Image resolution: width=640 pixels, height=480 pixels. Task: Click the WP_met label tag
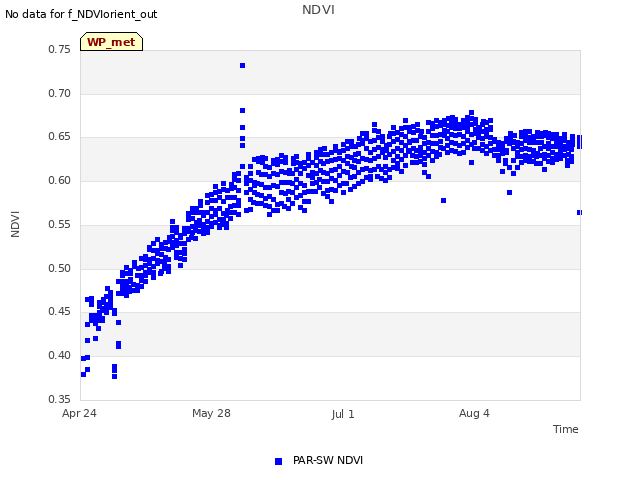coord(111,42)
